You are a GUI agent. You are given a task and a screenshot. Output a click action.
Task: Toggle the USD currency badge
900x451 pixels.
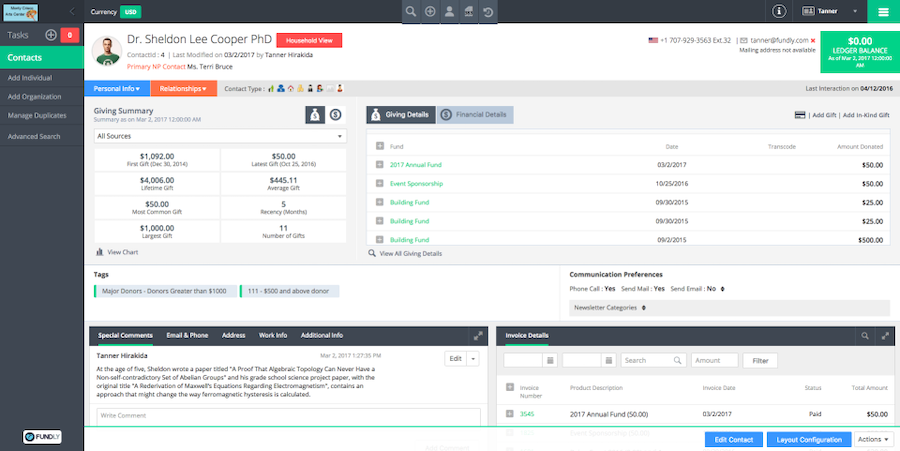(131, 11)
